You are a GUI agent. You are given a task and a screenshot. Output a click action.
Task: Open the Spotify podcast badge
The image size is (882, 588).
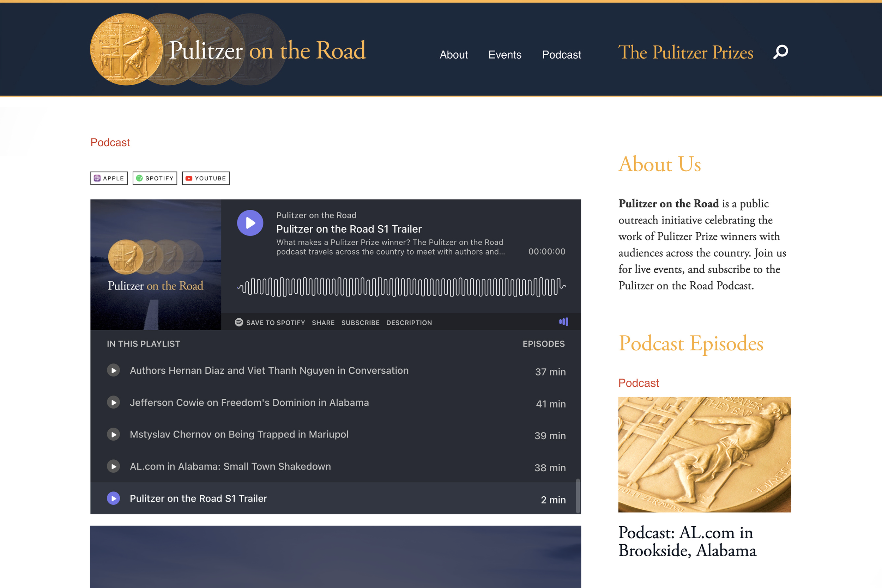tap(155, 178)
